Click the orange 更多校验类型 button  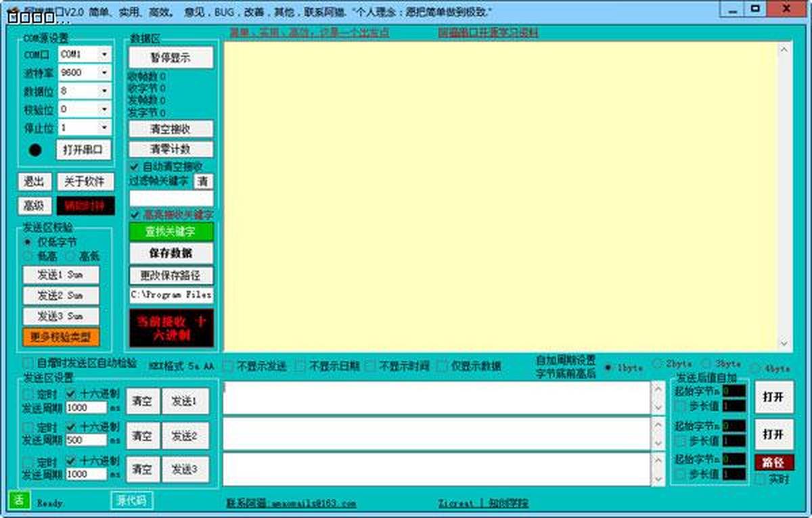(61, 336)
